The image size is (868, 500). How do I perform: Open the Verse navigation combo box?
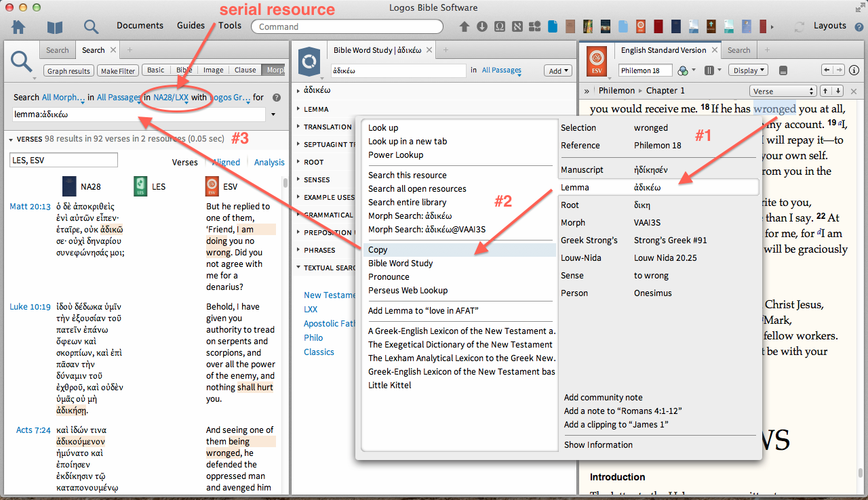783,91
